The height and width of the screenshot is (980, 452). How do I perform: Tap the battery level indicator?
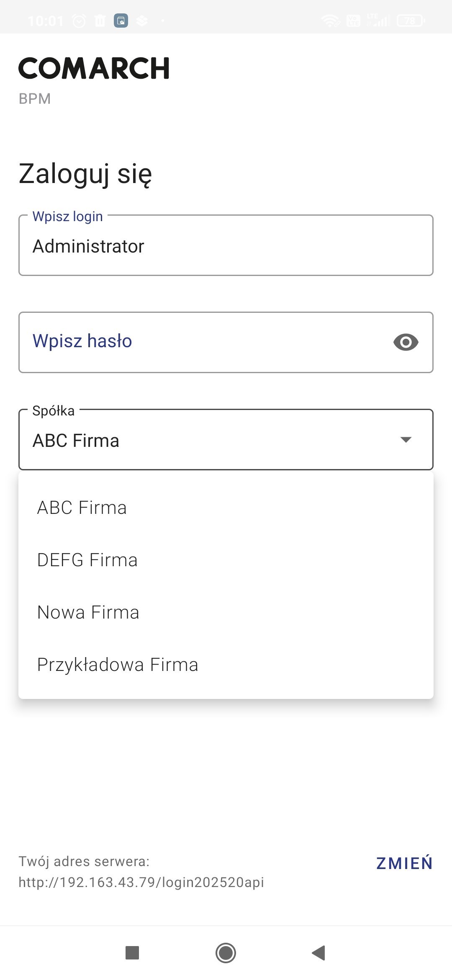[x=411, y=21]
